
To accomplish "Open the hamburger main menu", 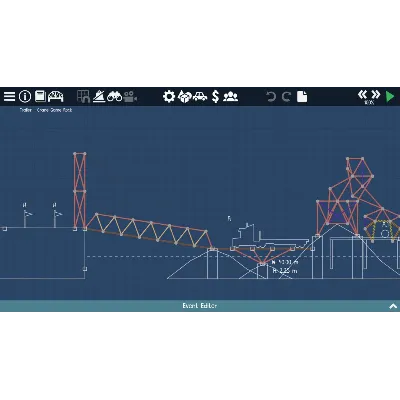I will pyautogui.click(x=9, y=97).
